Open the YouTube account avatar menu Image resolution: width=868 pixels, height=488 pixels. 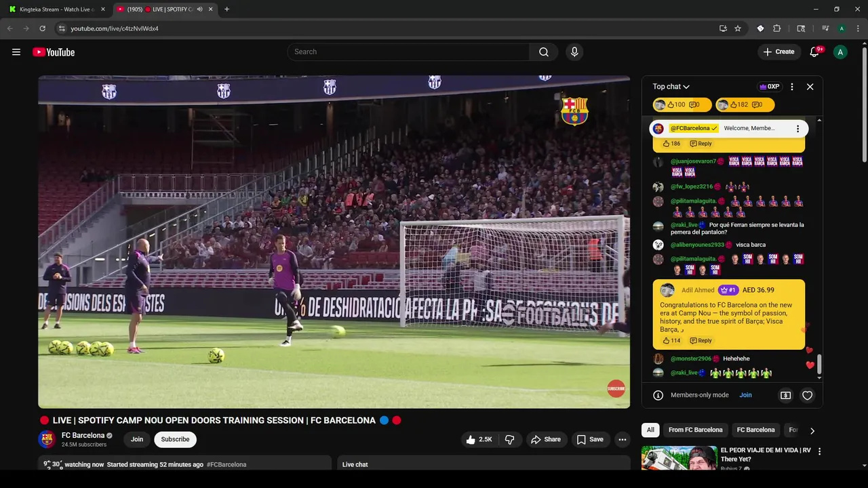tap(840, 52)
